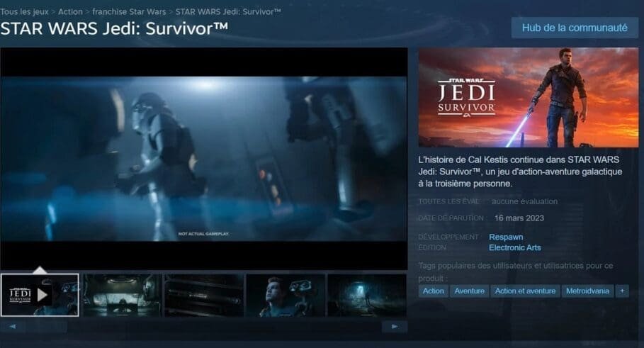Select the Action tag
The image size is (644, 348).
(x=434, y=291)
